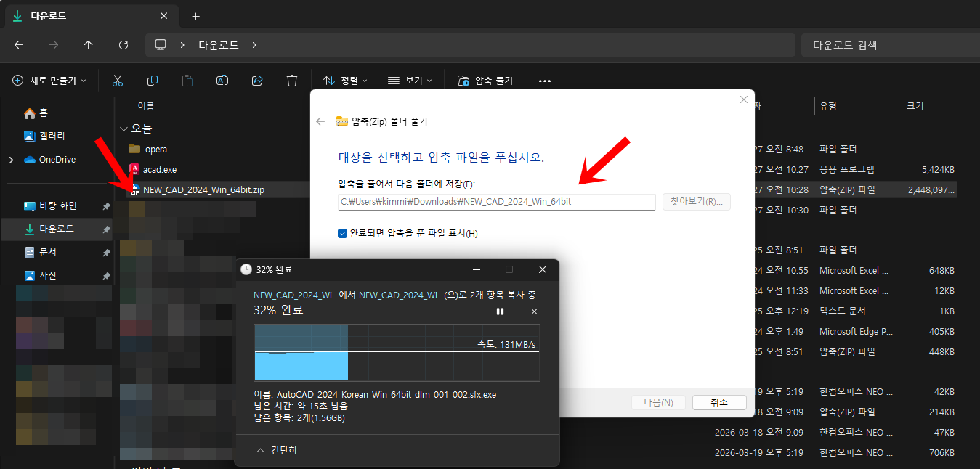This screenshot has height=469, width=980.
Task: Select the acad.exe file
Action: (160, 169)
